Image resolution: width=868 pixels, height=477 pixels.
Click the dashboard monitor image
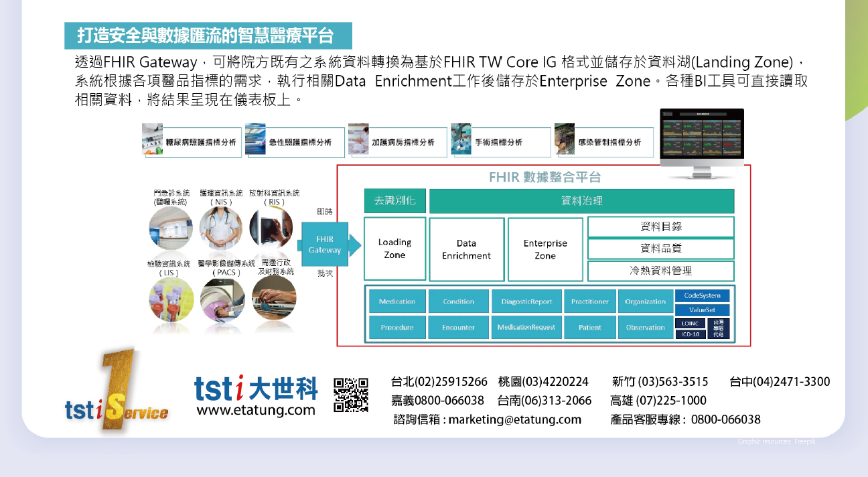click(x=701, y=142)
